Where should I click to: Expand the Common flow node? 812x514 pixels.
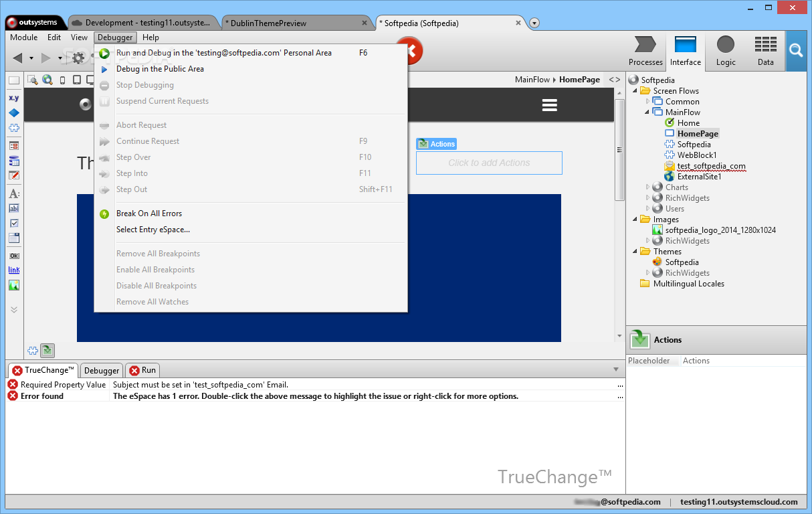pos(647,102)
